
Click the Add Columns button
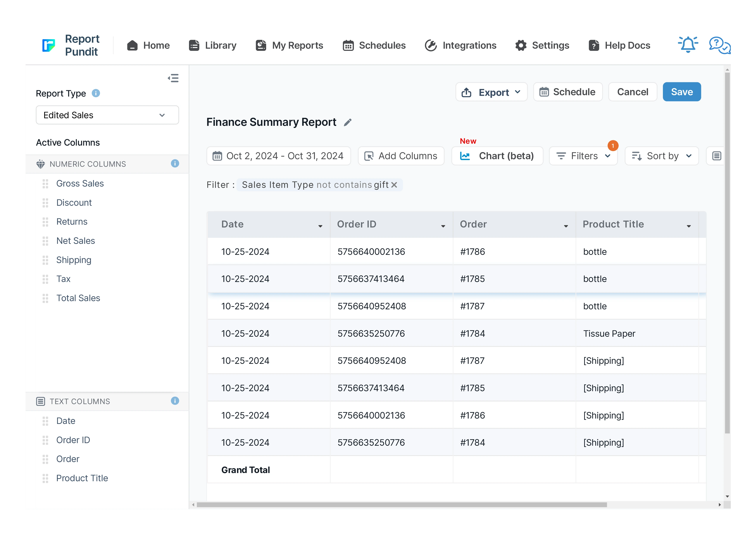click(x=401, y=156)
